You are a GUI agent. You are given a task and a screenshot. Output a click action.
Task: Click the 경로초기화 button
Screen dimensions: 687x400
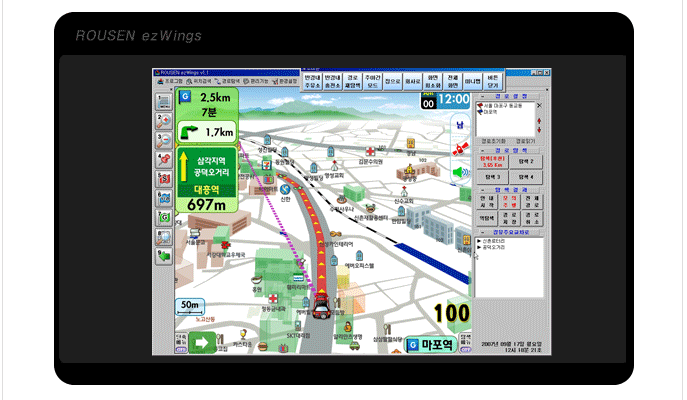point(493,141)
